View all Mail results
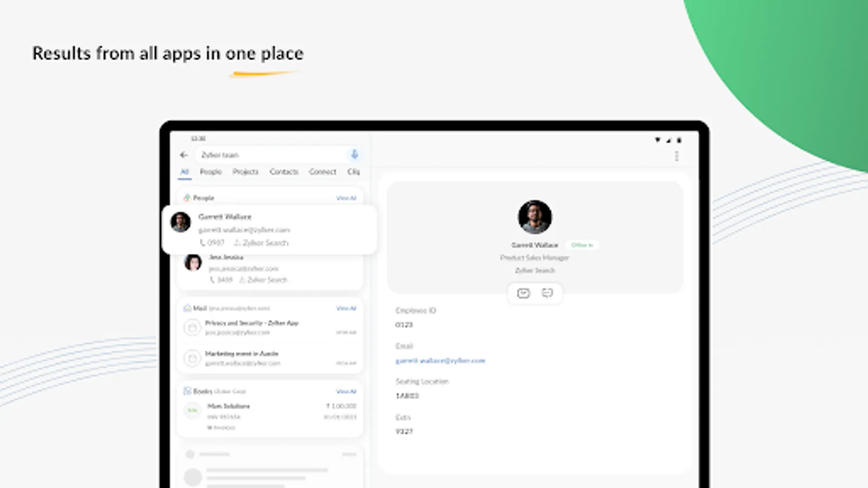Screen dimensions: 868x488 [x=346, y=309]
